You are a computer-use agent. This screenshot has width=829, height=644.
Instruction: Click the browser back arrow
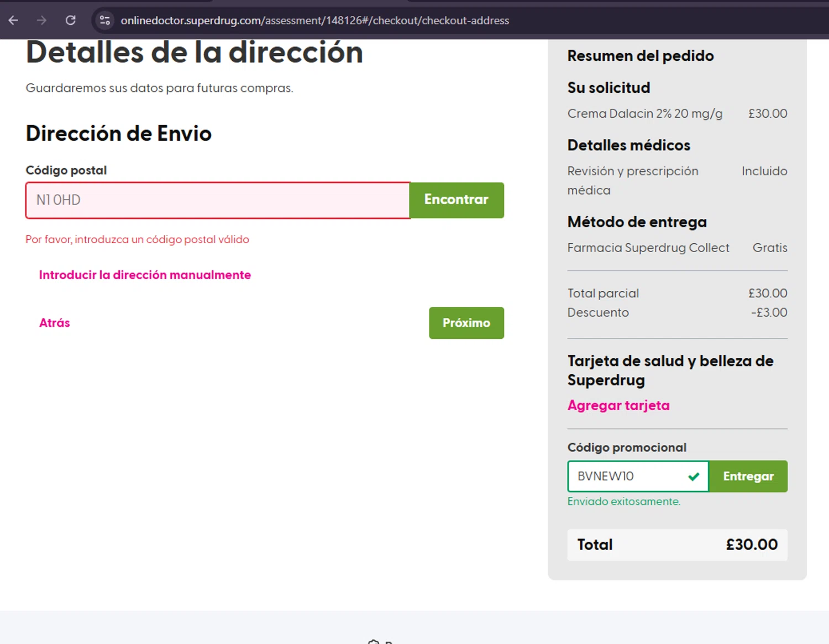[13, 20]
